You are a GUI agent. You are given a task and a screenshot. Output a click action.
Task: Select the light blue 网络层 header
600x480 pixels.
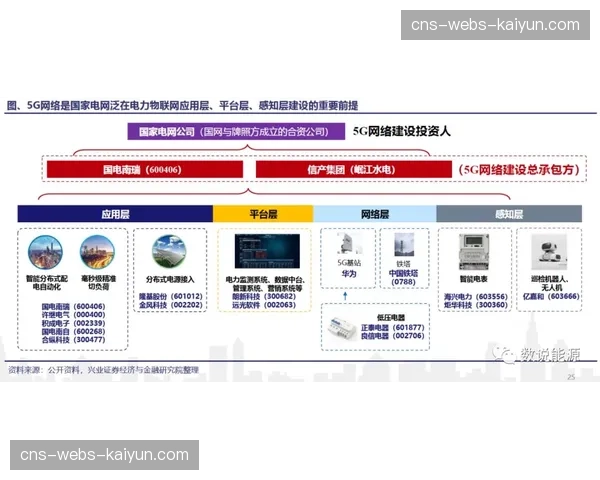point(375,214)
